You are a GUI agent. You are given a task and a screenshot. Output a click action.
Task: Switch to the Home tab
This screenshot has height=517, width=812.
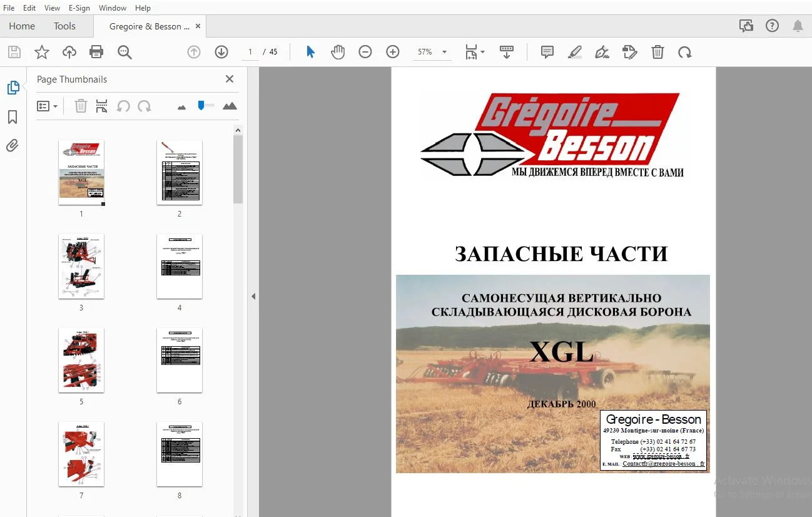(x=22, y=26)
